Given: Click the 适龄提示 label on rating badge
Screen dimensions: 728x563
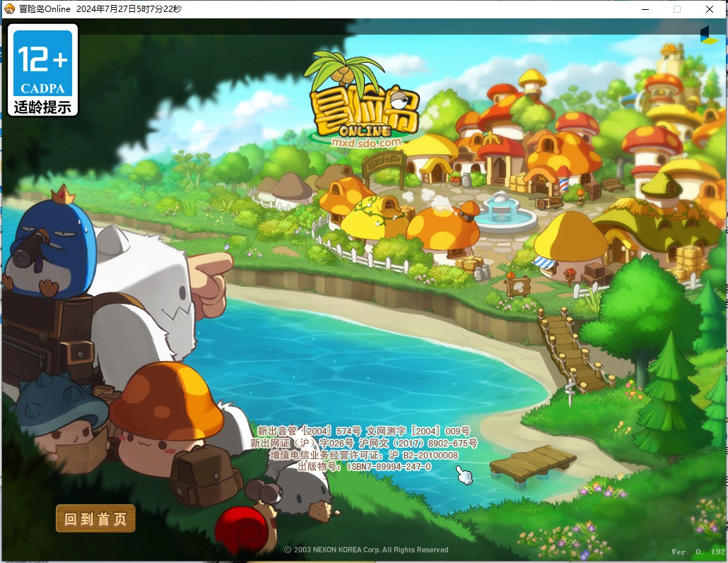Looking at the screenshot, I should (42, 107).
